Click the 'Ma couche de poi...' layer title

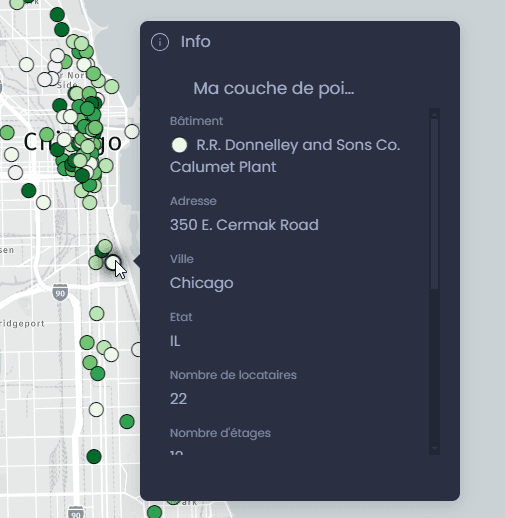[x=274, y=88]
